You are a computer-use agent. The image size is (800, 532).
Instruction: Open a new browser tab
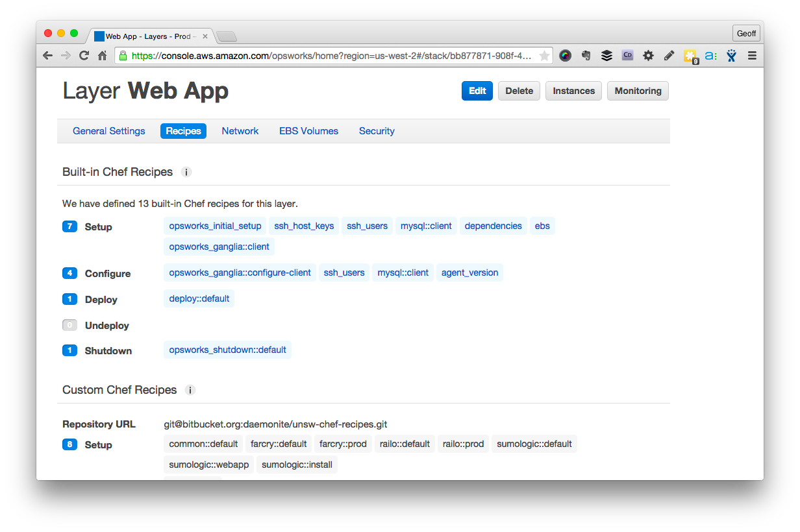point(226,36)
